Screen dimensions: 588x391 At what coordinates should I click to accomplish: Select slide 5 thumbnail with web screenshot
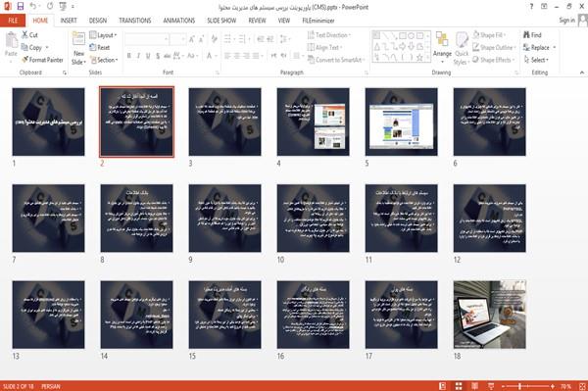tap(401, 122)
